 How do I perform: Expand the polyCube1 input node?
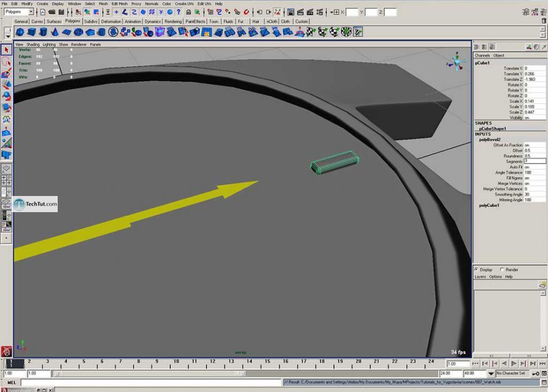(489, 205)
